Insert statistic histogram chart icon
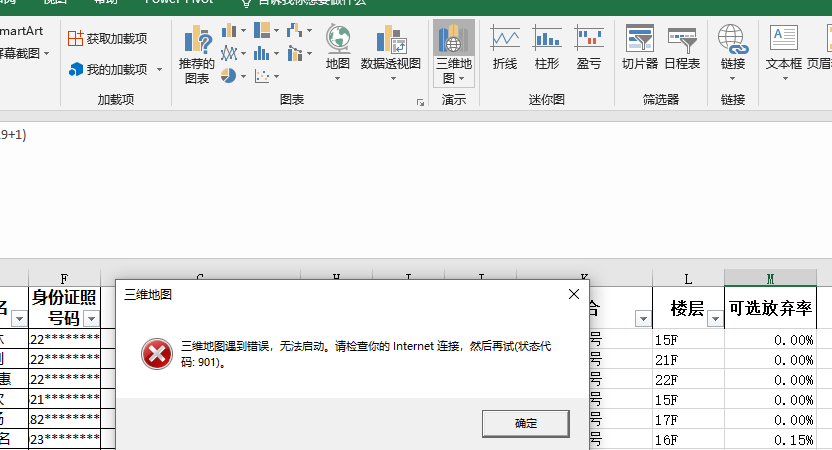 (x=262, y=53)
